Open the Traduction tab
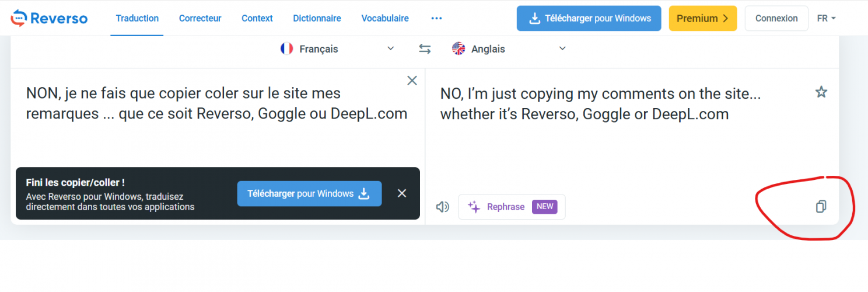Viewport: 868px width, 292px height. [x=137, y=18]
